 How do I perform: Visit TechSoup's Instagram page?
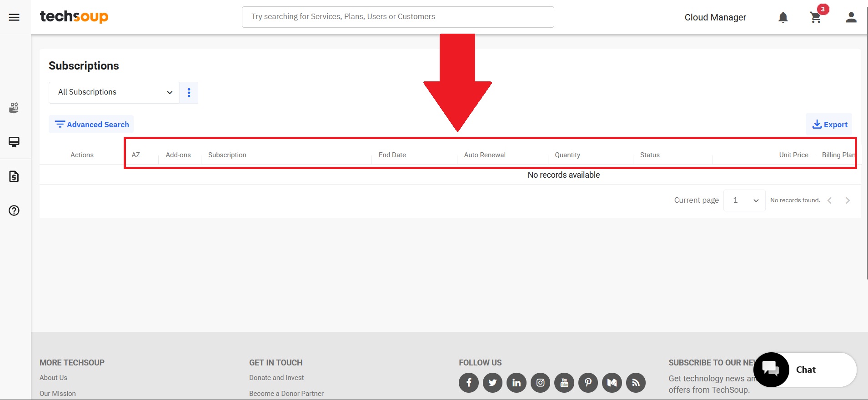540,383
